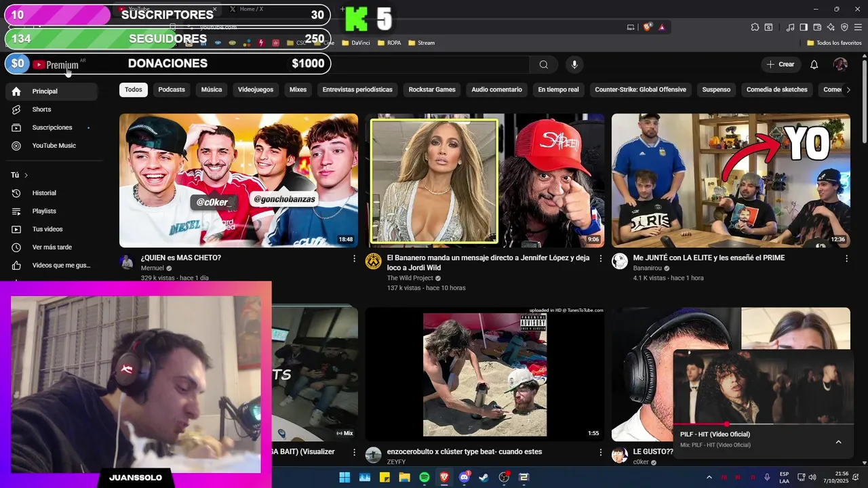Select the Entrevistas periodísticas filter chip
This screenshot has width=868, height=488.
357,89
